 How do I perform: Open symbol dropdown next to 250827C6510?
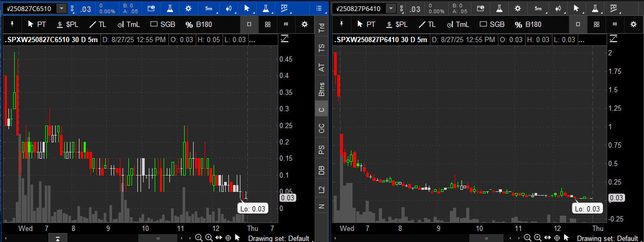(62, 8)
